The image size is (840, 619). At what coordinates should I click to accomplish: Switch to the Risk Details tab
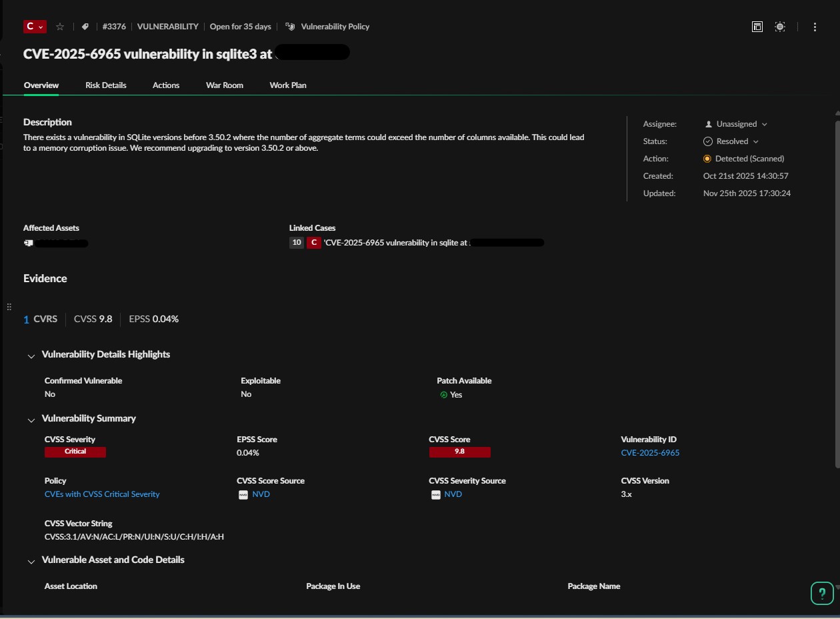coord(105,85)
